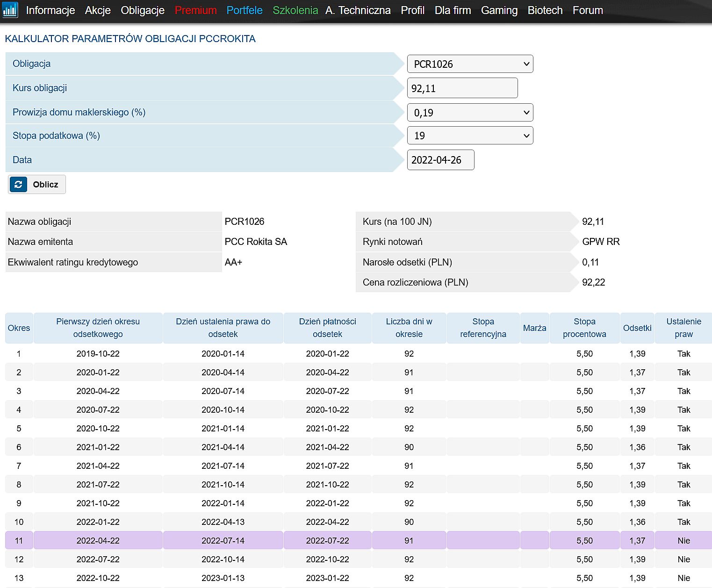
Task: Open the Akcje menu
Action: pos(98,10)
